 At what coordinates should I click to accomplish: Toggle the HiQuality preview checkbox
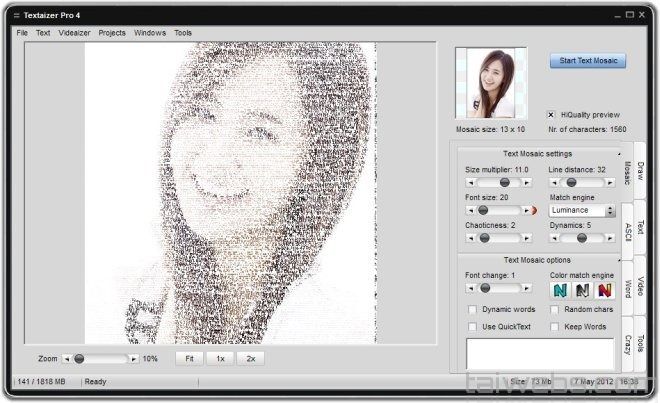[551, 114]
